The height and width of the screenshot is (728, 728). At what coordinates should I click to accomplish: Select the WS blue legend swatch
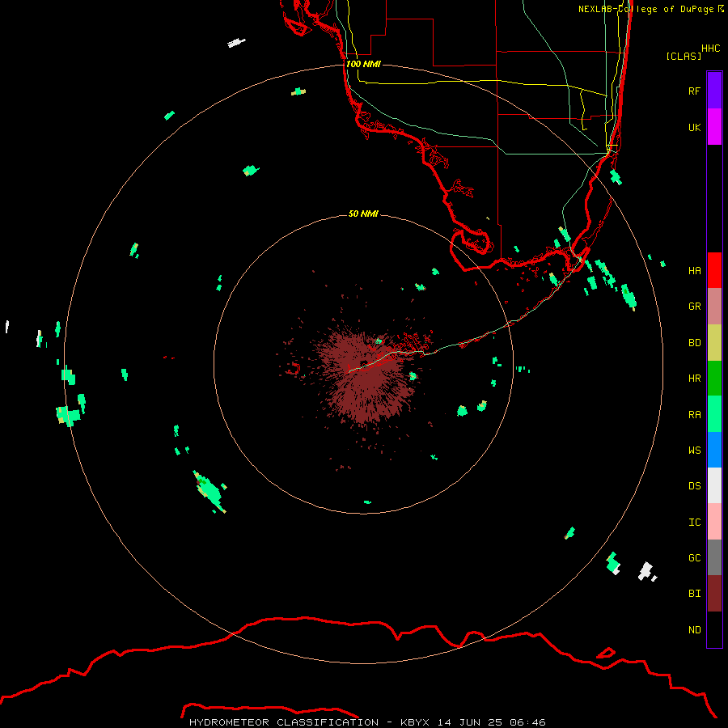click(x=714, y=450)
